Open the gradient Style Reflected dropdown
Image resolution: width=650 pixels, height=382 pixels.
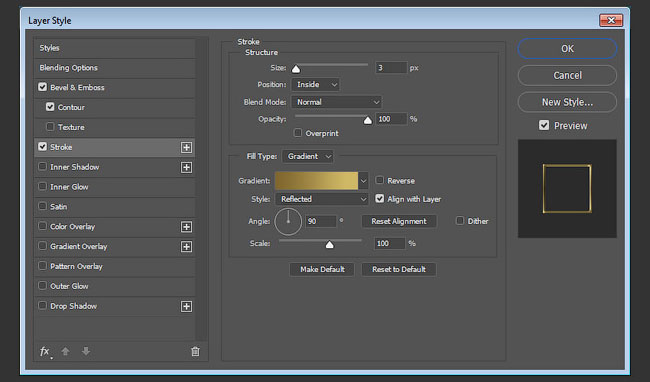[322, 199]
